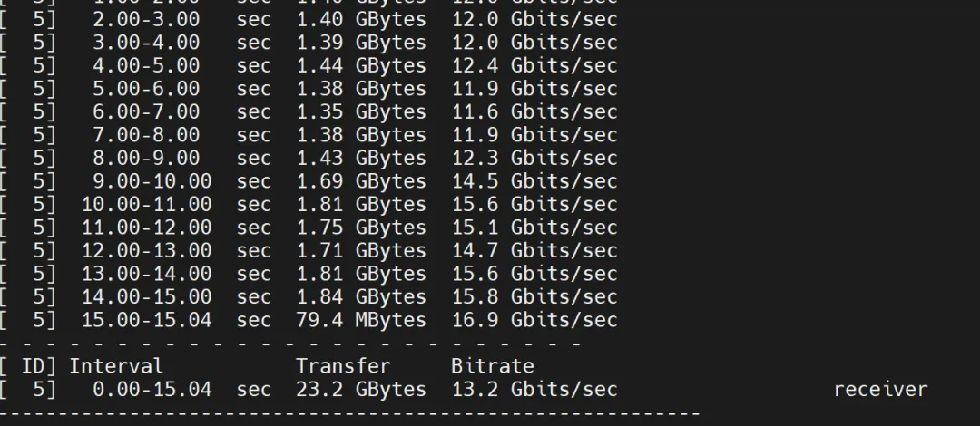Click the '[ ID]' header text
Viewport: 980px width, 426px height.
point(27,366)
